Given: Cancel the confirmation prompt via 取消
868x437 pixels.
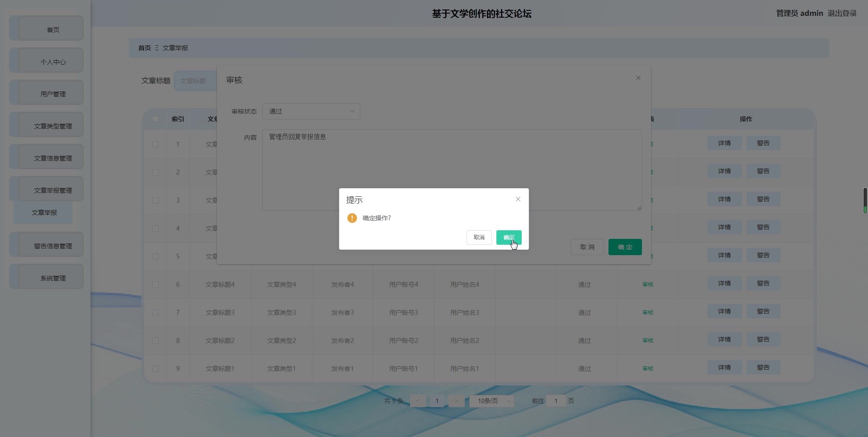Looking at the screenshot, I should click(x=479, y=237).
